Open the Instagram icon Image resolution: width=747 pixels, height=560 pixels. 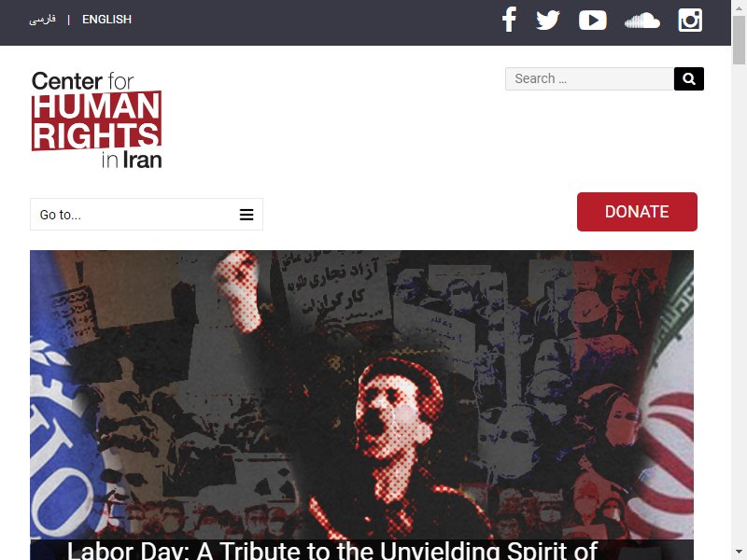(x=690, y=20)
